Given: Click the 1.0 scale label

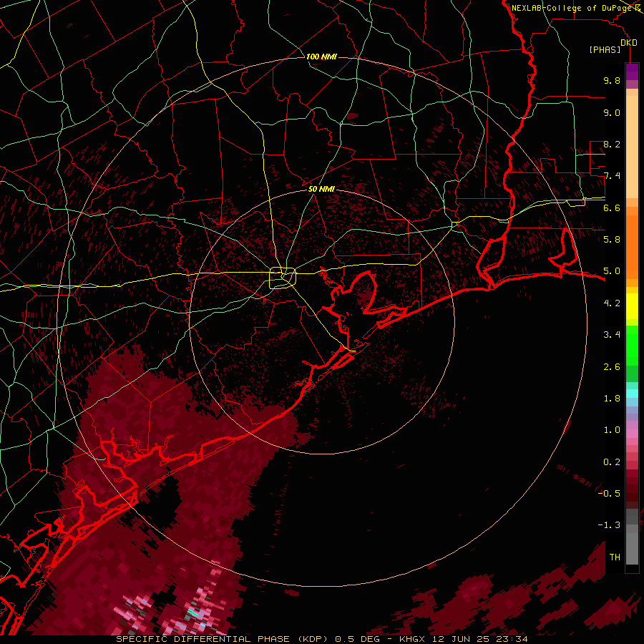Looking at the screenshot, I should 612,430.
